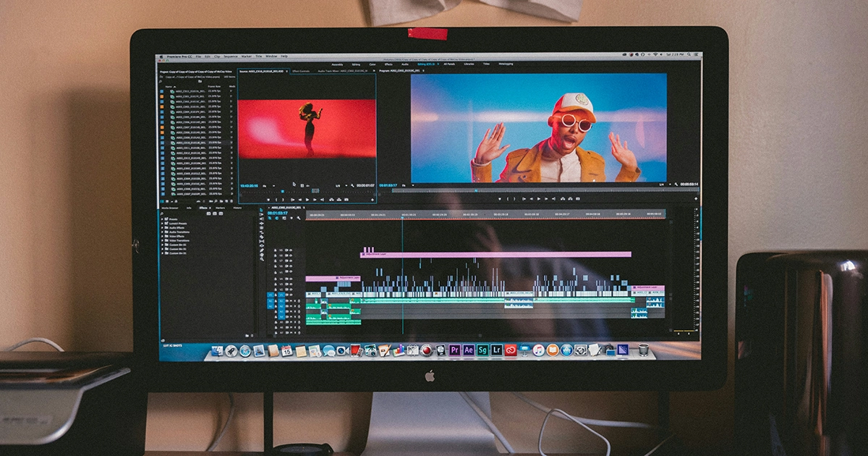Open the Trash in the dock
This screenshot has height=456, width=868.
[643, 350]
